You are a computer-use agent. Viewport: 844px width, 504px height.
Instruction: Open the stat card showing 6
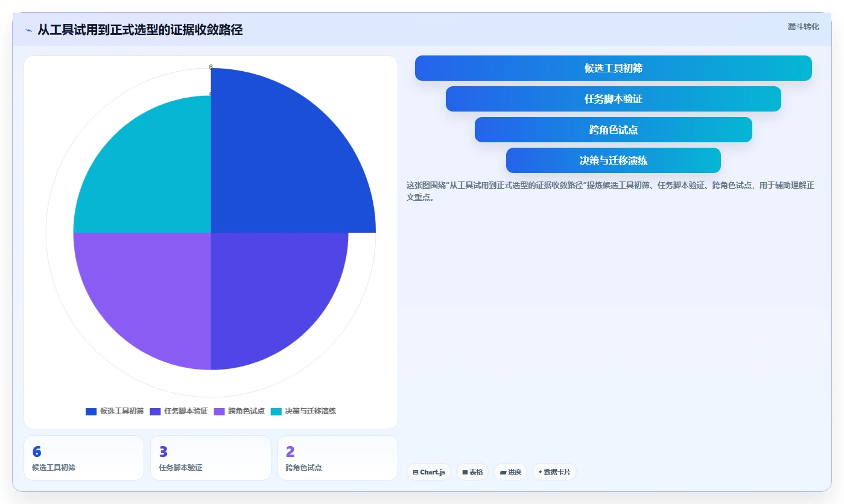pyautogui.click(x=84, y=458)
